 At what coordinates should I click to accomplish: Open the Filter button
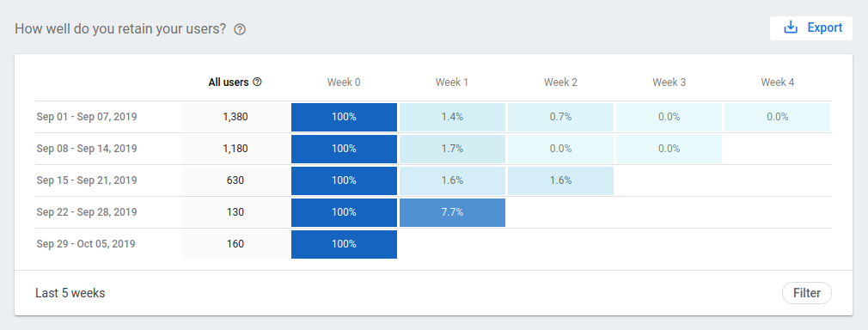tap(807, 293)
